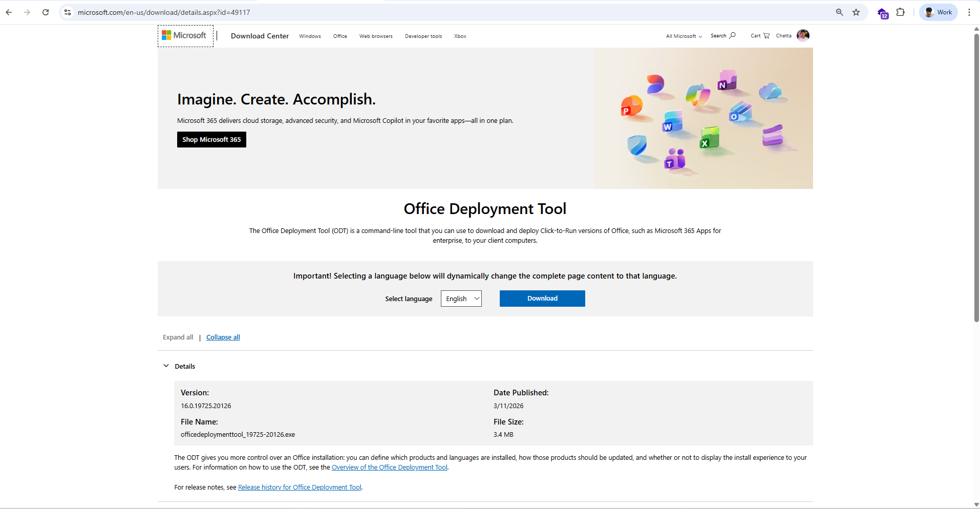
Task: Open the Select language English dropdown
Action: [x=461, y=299]
